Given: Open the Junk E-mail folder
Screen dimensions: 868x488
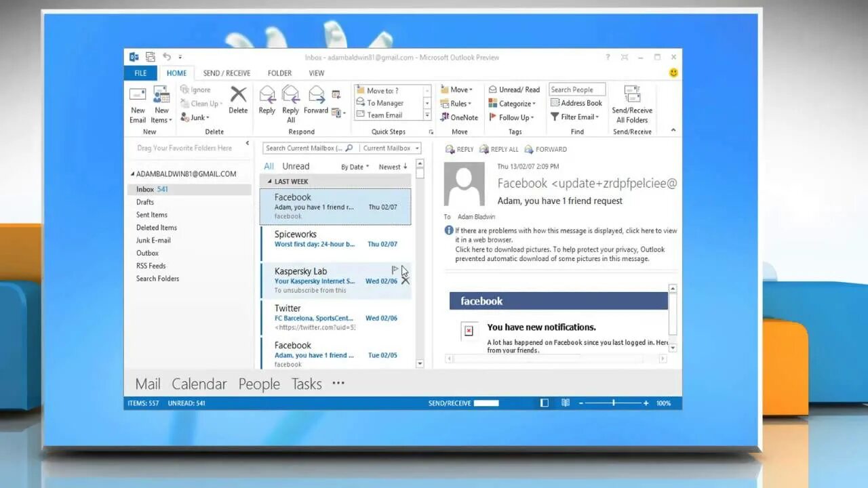Looking at the screenshot, I should click(x=153, y=241).
